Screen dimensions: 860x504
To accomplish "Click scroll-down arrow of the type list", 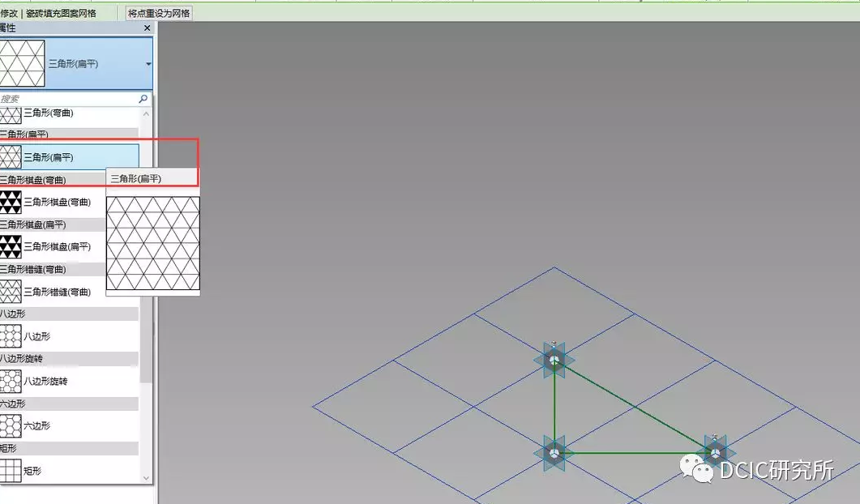I will (x=146, y=478).
